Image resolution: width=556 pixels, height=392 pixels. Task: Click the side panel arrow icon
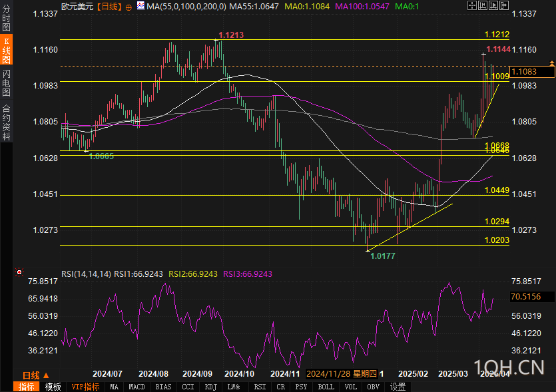[x=504, y=5]
